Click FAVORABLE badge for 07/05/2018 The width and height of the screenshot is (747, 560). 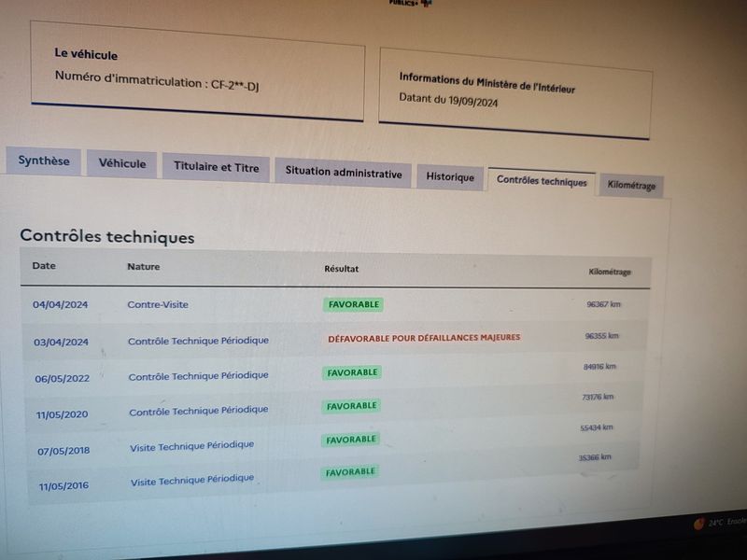tap(351, 440)
